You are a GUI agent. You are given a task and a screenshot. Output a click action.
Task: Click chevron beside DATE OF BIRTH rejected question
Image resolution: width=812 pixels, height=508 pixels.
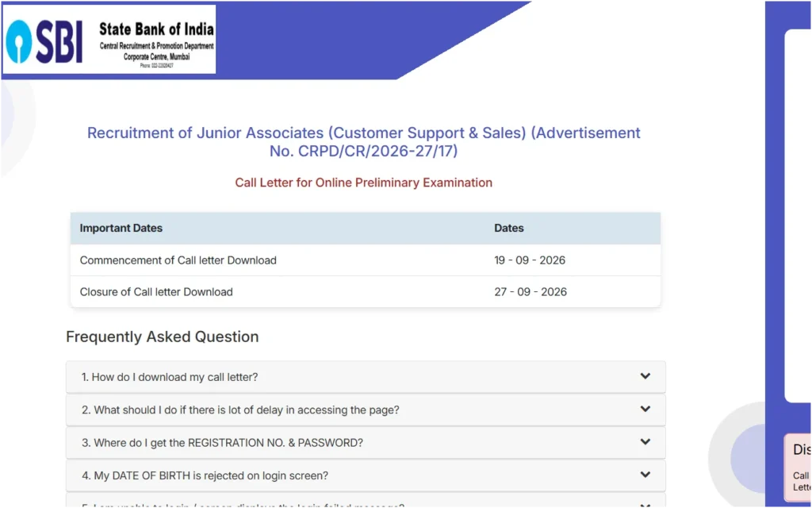[x=645, y=475]
